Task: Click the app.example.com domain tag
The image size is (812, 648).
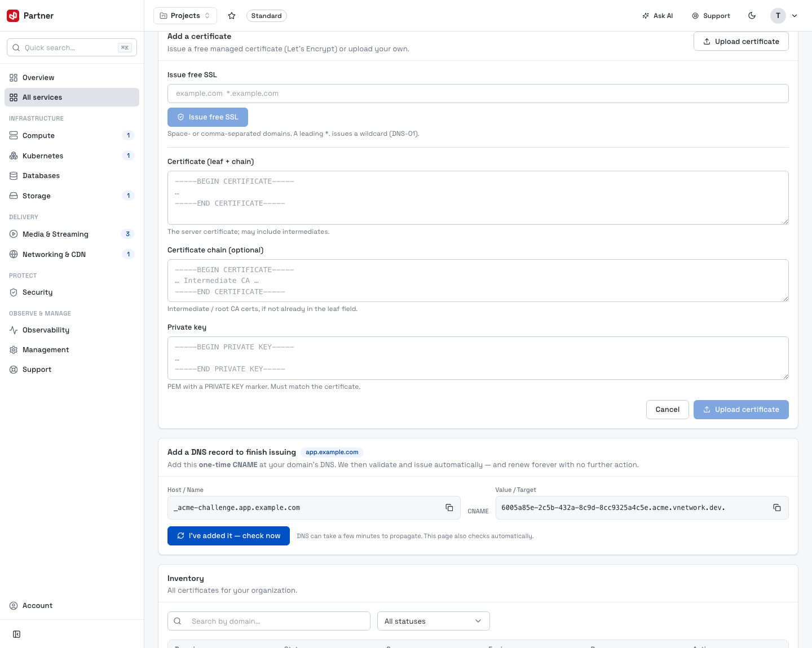Action: point(332,452)
